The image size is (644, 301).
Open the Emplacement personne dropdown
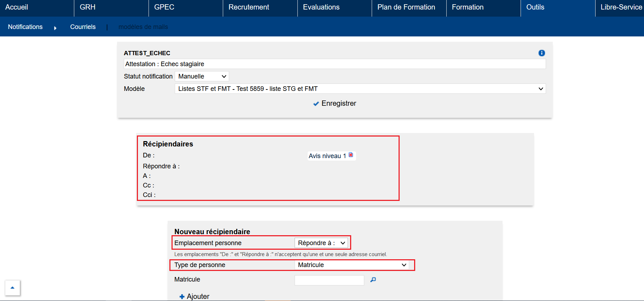pyautogui.click(x=321, y=243)
